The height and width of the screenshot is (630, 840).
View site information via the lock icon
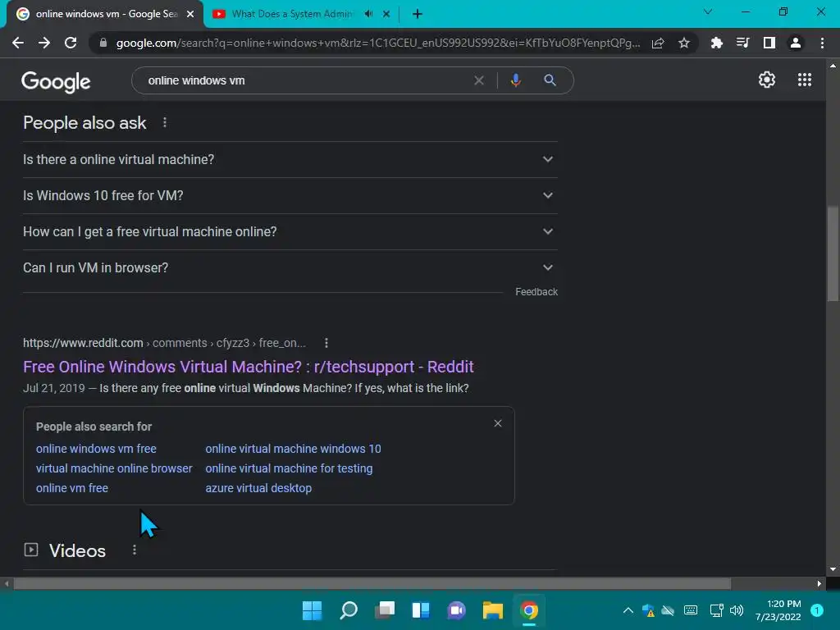103,43
